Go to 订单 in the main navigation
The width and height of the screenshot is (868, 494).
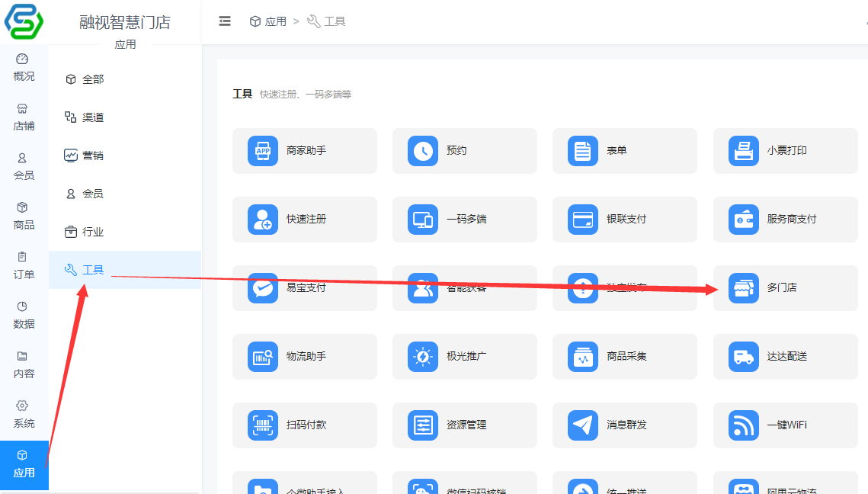24,266
